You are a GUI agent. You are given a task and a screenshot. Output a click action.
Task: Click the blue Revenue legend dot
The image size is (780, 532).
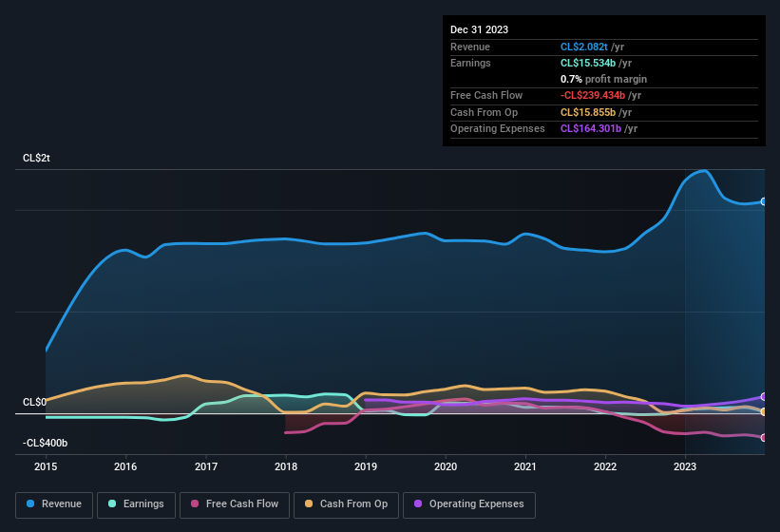[x=31, y=504]
